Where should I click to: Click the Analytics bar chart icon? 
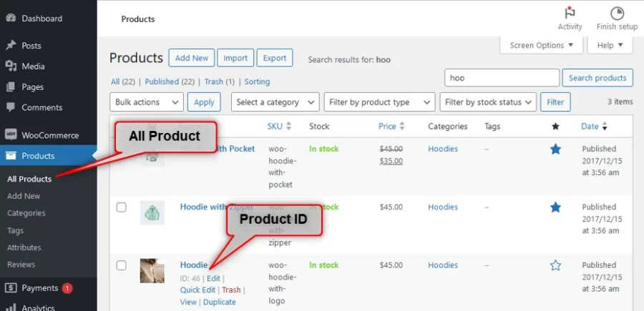(x=11, y=307)
